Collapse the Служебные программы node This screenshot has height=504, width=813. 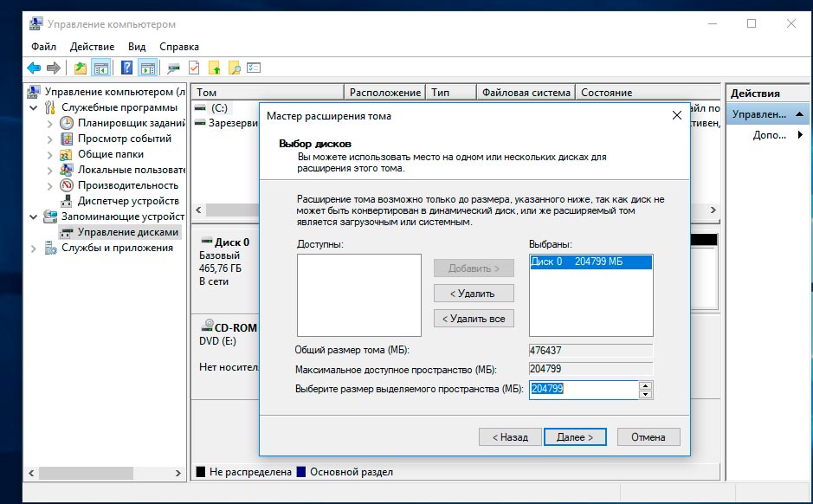click(x=34, y=108)
